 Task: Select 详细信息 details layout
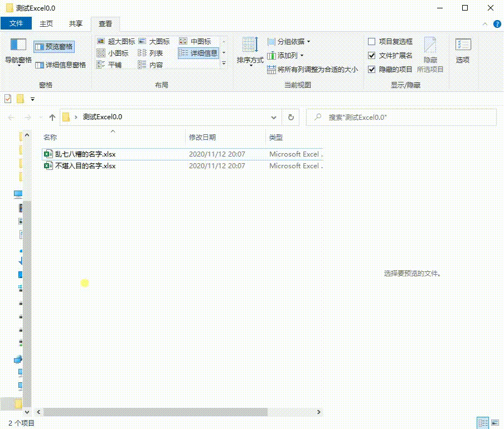tap(198, 53)
